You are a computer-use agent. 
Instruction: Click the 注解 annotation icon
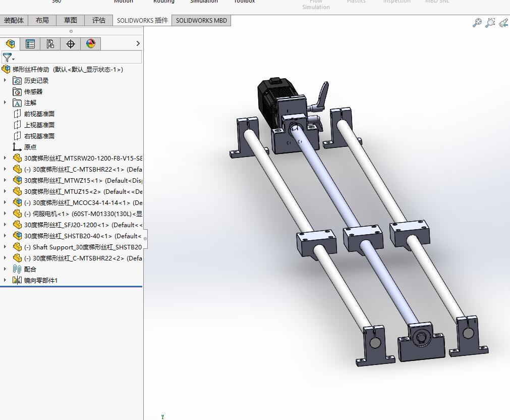(x=17, y=103)
